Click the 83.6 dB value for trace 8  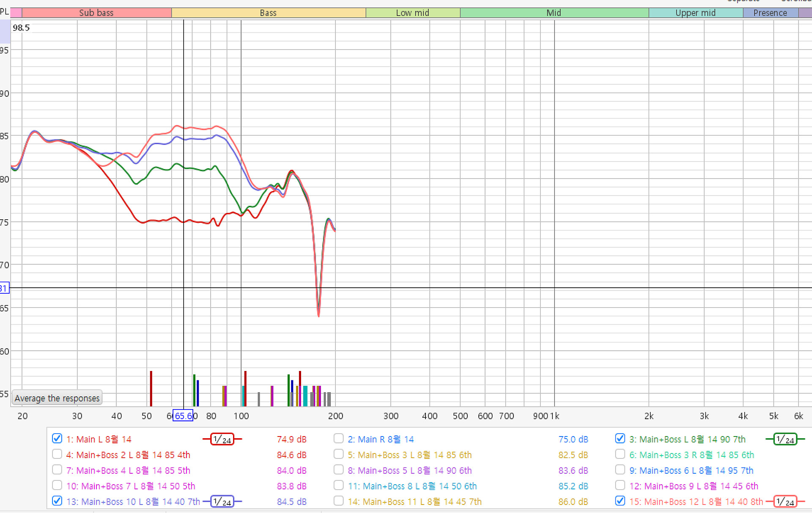pos(573,471)
